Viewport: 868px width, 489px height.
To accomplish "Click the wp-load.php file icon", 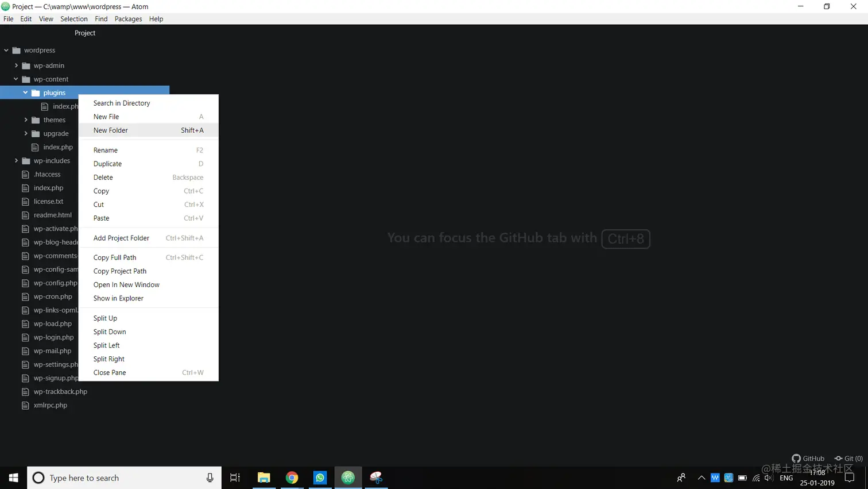I will (25, 324).
